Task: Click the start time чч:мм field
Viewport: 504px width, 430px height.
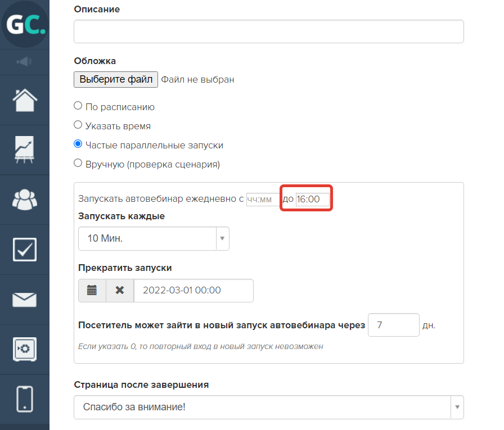Action: point(263,200)
